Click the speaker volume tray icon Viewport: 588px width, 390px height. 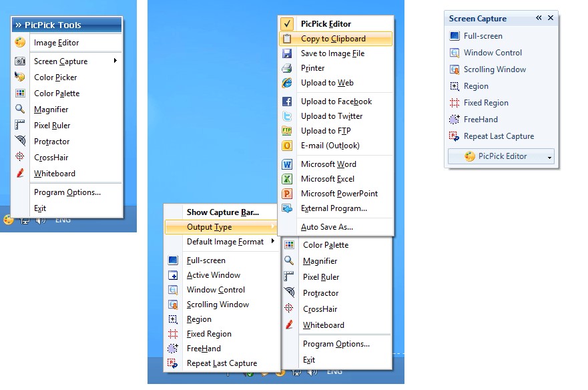click(x=41, y=220)
